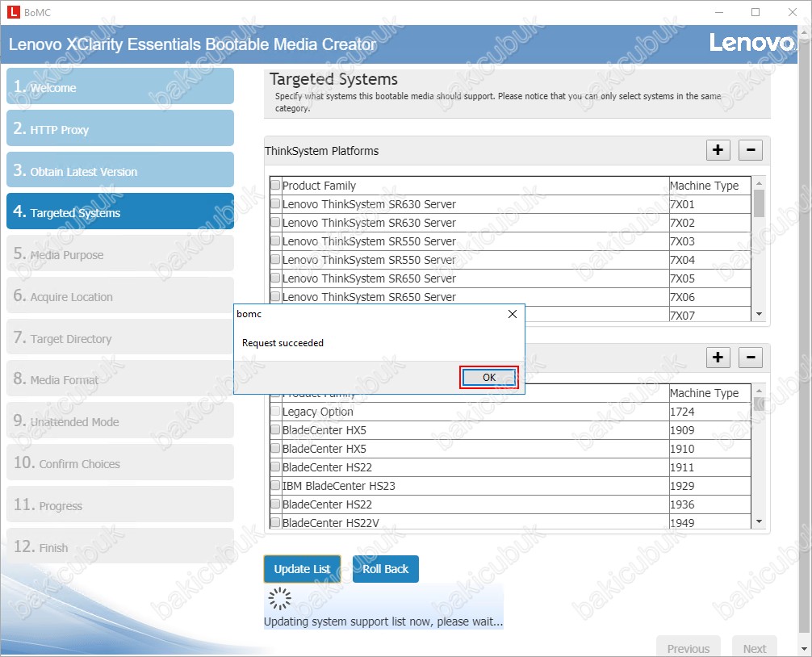Click the 'Request succeeded' message text

pyautogui.click(x=283, y=343)
